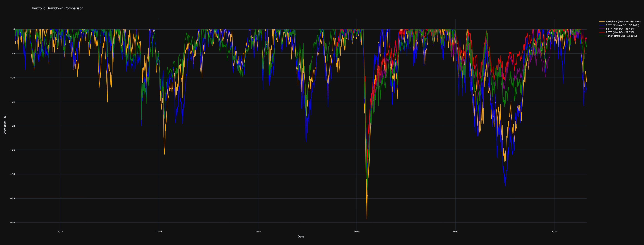Click the 2022 x-axis tick label
The image size is (644, 245).
click(456, 231)
